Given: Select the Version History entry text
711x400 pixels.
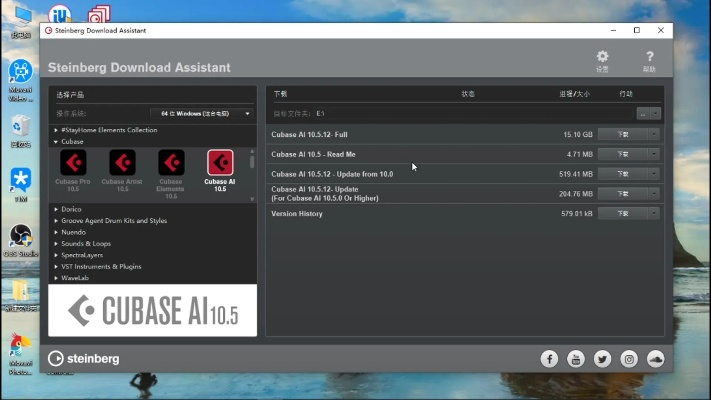Looking at the screenshot, I should [x=297, y=214].
